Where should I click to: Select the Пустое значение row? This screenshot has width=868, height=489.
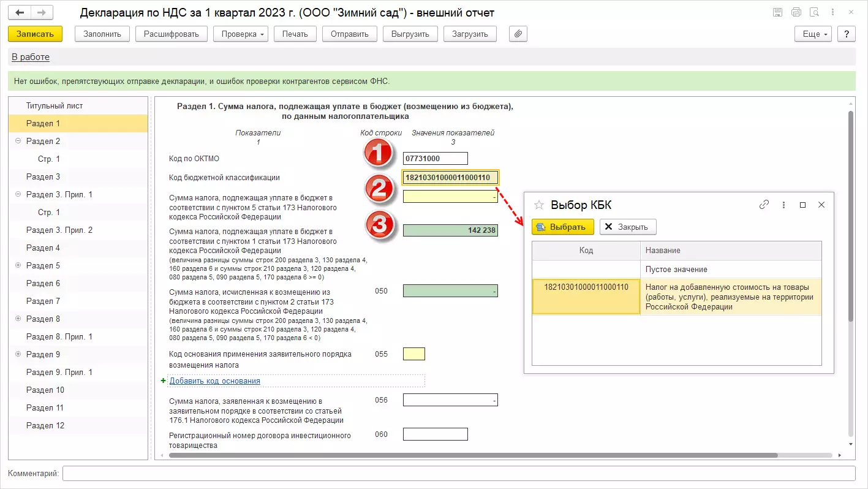click(676, 270)
